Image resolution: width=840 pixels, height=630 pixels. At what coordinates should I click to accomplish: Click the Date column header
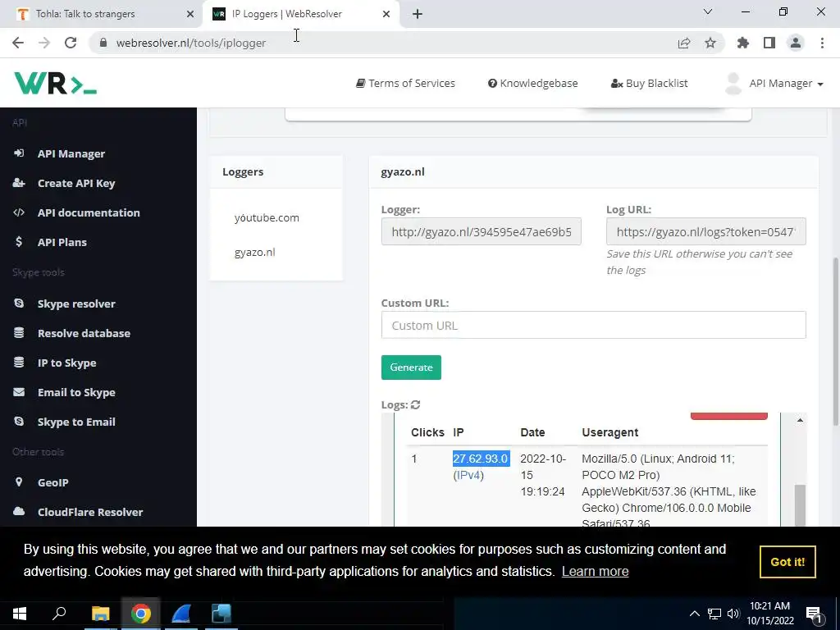532,432
